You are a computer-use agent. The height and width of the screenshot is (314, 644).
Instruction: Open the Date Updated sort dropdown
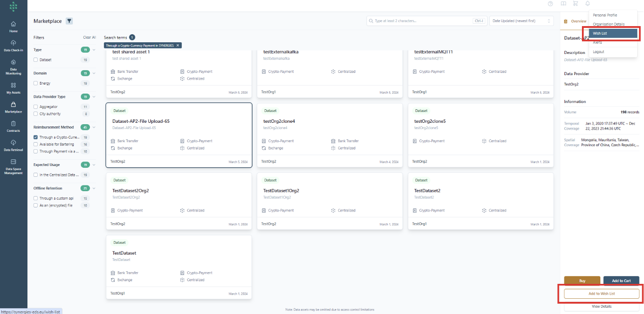point(522,21)
